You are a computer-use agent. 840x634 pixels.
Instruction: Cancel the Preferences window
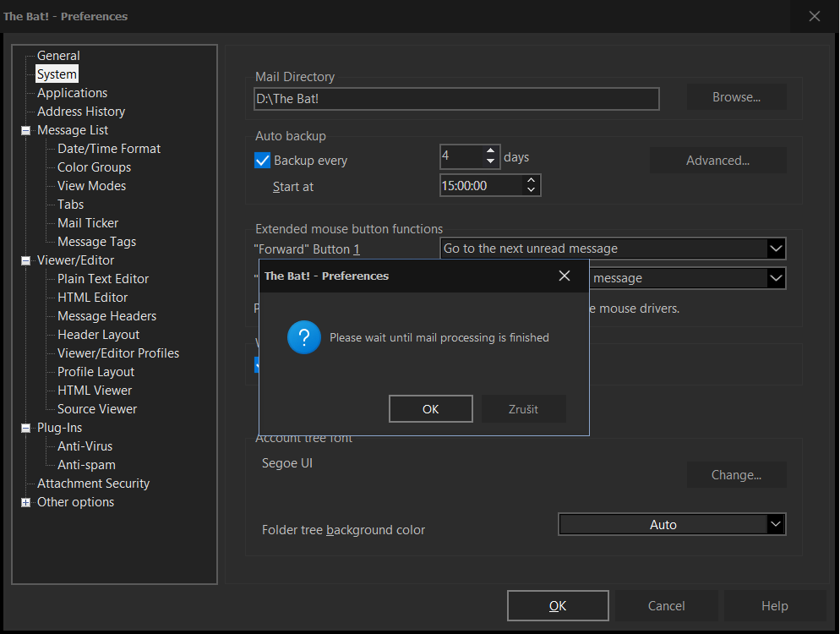click(x=667, y=605)
